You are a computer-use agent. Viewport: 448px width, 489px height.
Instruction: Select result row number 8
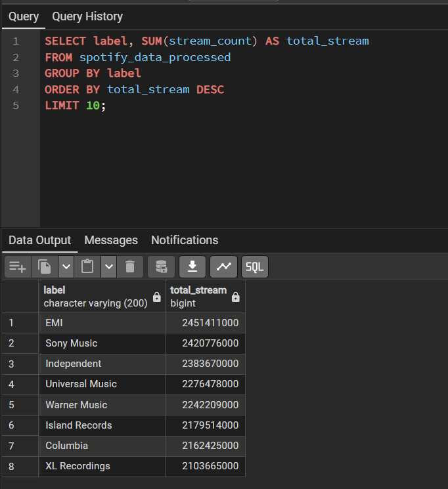[x=20, y=466]
